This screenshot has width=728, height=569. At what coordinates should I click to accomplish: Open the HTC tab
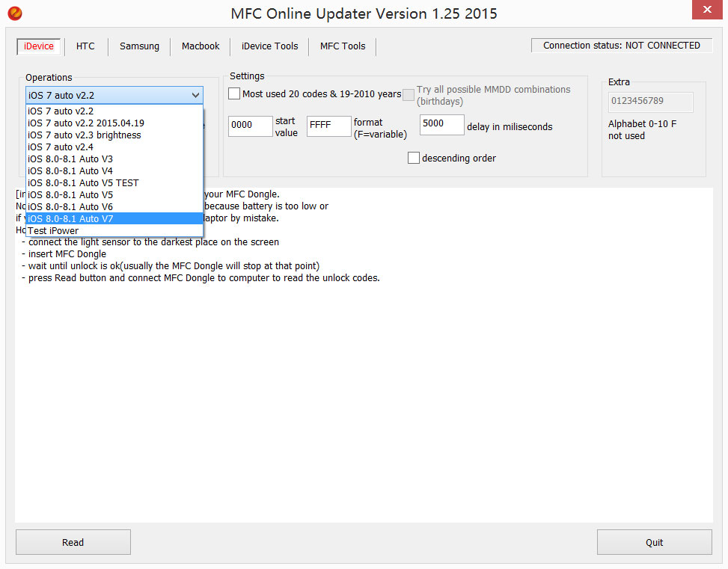(x=85, y=46)
